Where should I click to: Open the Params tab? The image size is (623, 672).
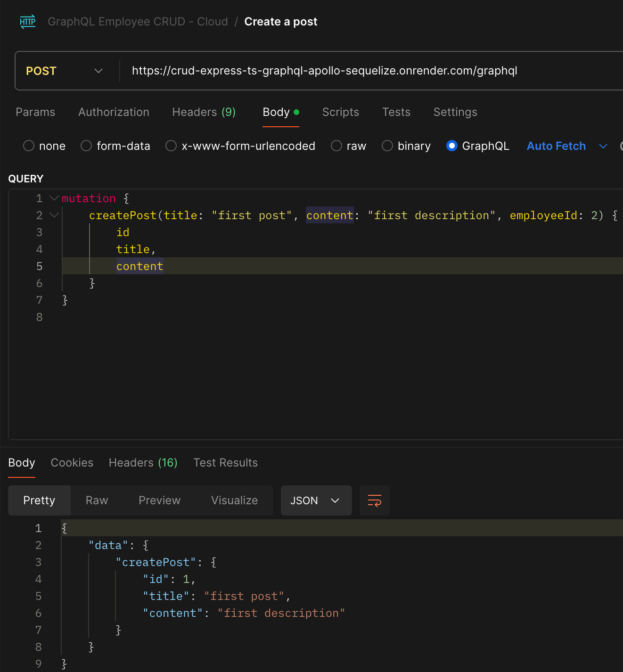35,112
